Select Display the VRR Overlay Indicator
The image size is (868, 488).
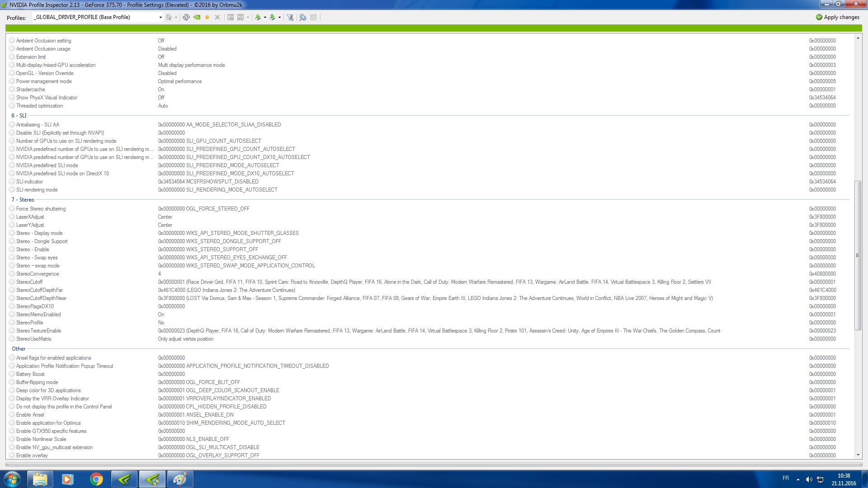pyautogui.click(x=429, y=399)
